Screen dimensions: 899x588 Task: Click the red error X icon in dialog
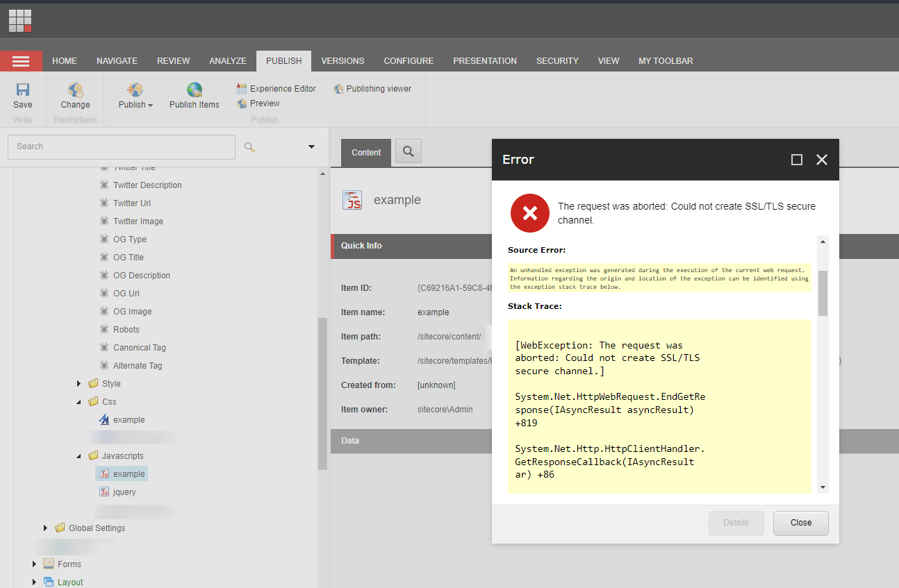tap(530, 213)
